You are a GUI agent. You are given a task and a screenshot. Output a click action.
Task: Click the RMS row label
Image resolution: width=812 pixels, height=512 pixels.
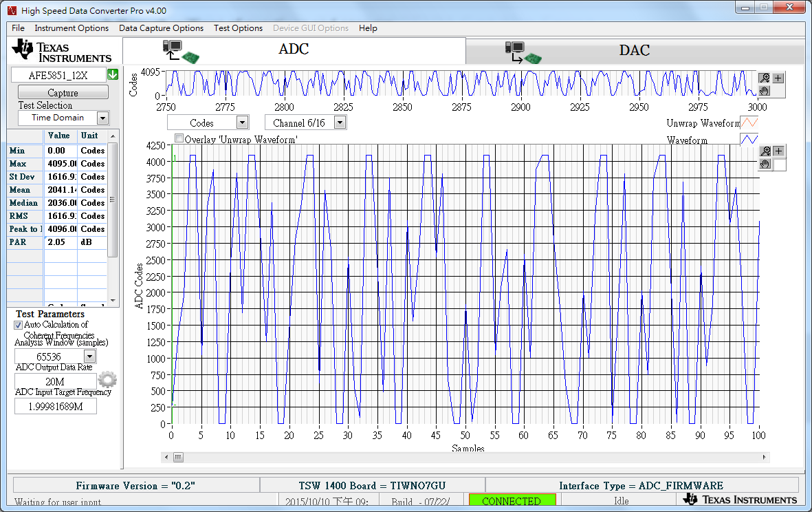pyautogui.click(x=25, y=215)
